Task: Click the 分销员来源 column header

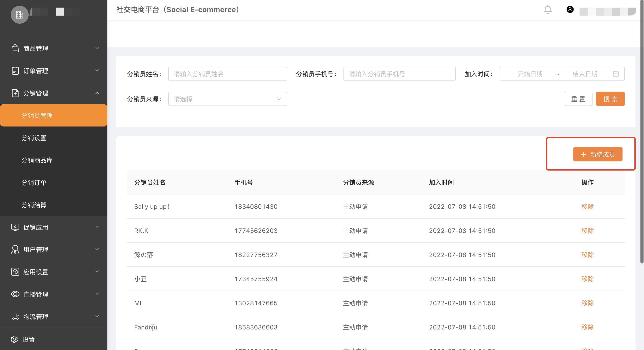Action: point(358,183)
